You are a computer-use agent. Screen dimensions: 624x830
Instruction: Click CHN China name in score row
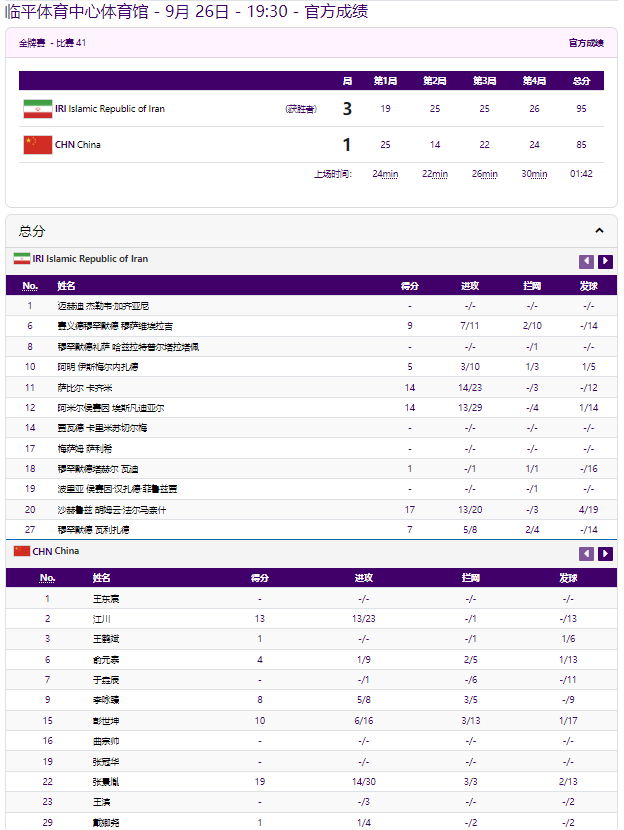click(78, 145)
